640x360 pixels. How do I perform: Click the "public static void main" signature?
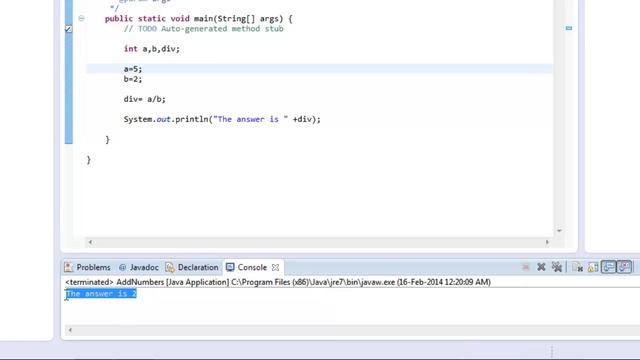(198, 19)
